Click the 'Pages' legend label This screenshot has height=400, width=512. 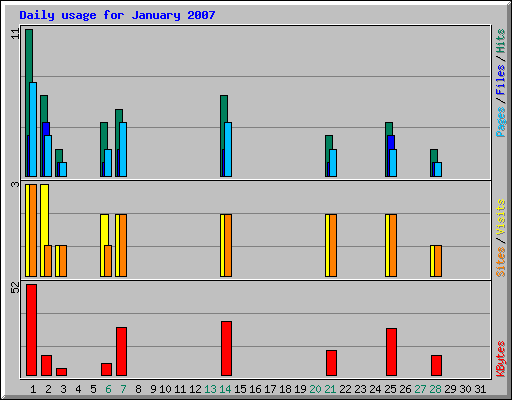point(501,122)
